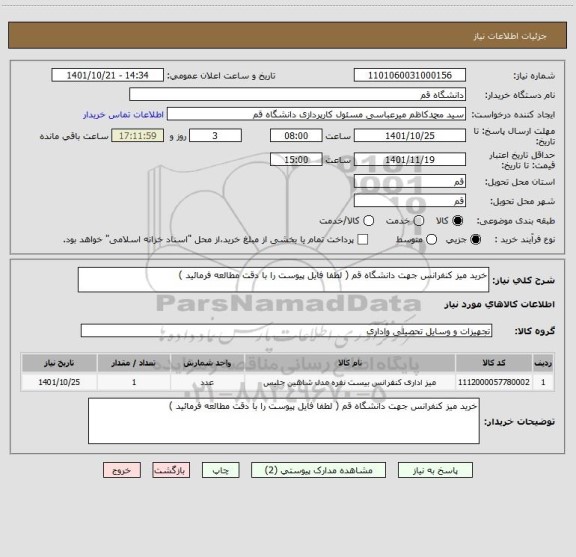Image resolution: width=576 pixels, height=557 pixels.
Task: Click the delivery province field قم
Action: point(410,181)
